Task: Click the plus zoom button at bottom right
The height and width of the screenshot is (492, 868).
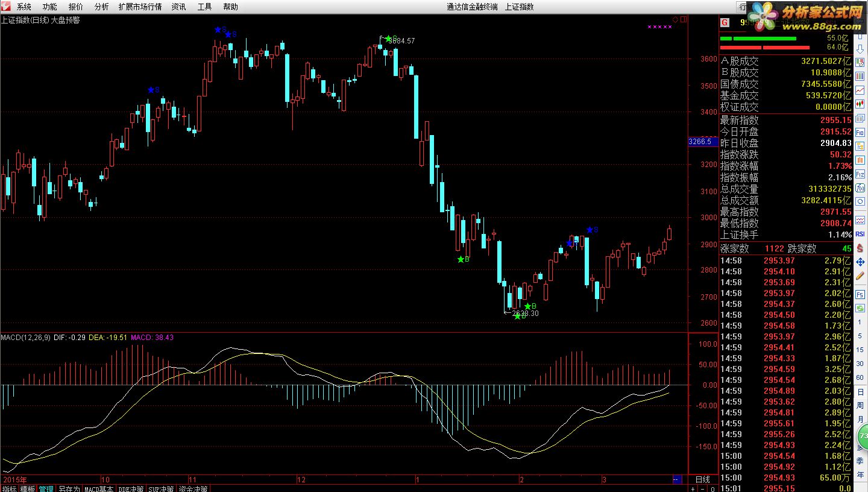Action: (x=693, y=488)
